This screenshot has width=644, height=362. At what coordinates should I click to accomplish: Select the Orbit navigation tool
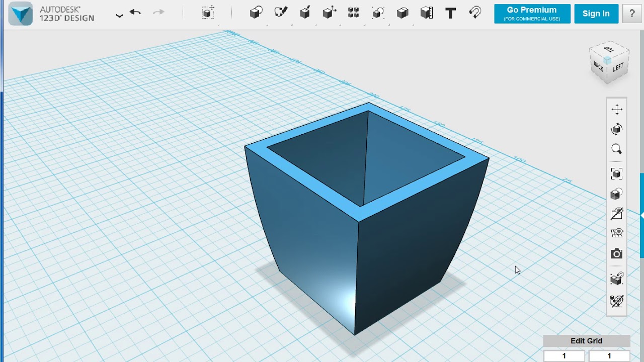coord(617,129)
